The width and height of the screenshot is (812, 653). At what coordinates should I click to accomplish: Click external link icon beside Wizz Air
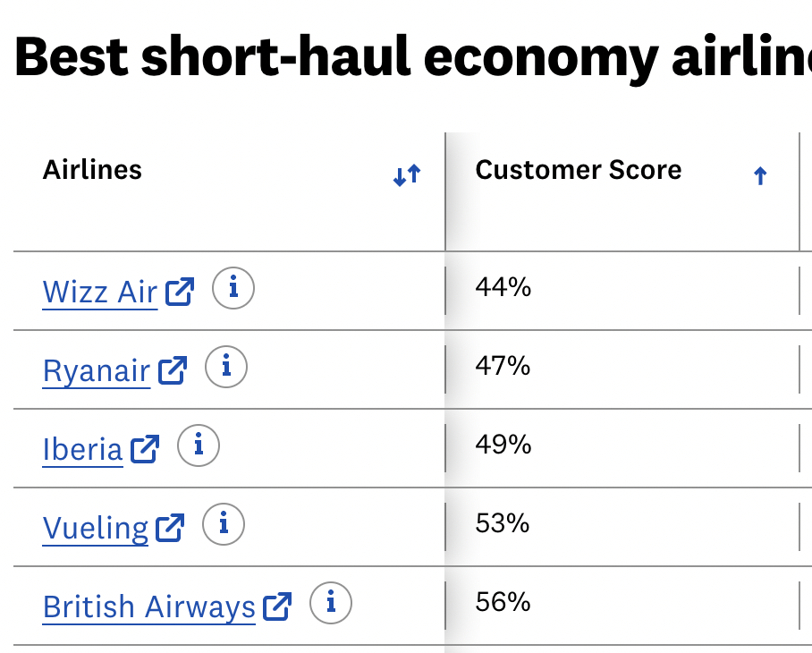point(180,292)
